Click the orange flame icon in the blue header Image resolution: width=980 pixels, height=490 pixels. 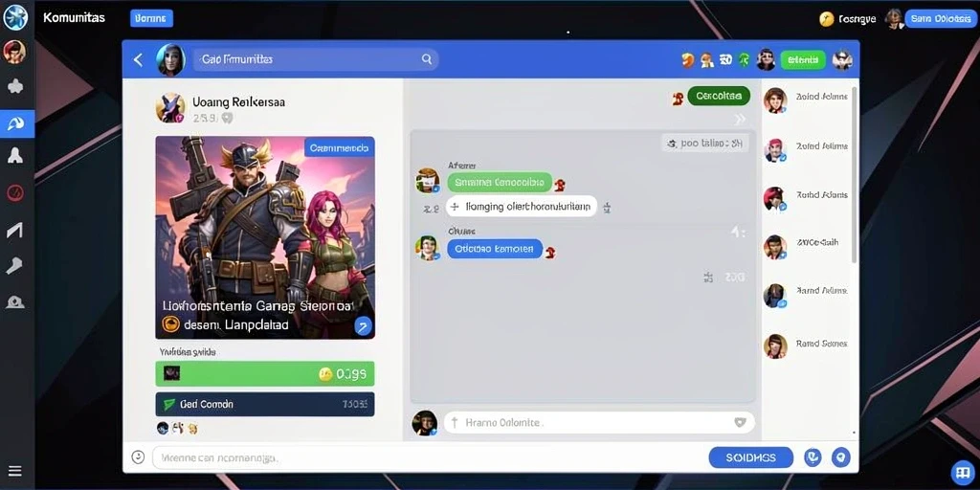pyautogui.click(x=687, y=60)
